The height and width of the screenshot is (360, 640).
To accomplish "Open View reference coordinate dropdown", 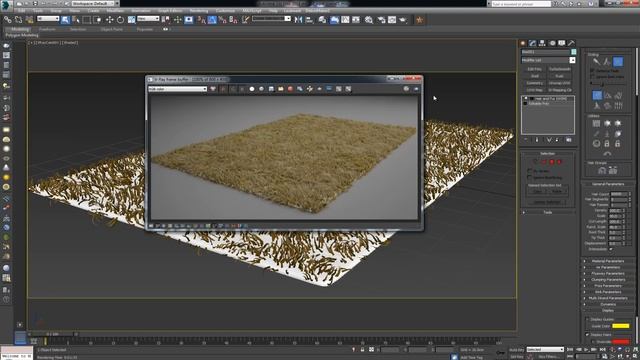I will [148, 19].
